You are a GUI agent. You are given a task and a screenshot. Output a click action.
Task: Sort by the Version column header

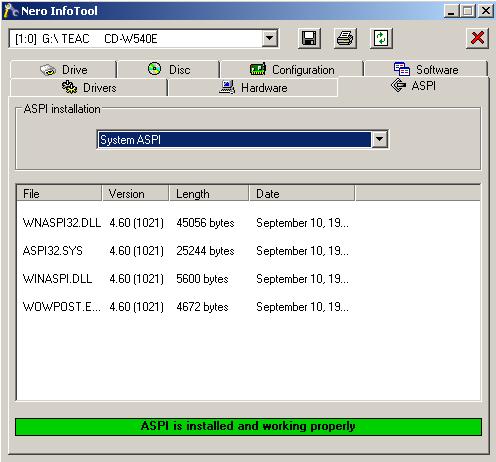(136, 194)
